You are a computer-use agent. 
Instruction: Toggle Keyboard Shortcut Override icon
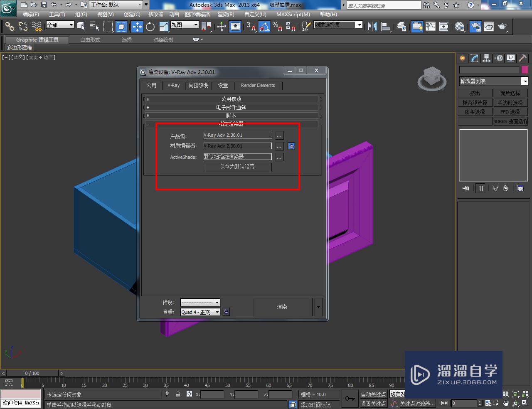point(235,27)
